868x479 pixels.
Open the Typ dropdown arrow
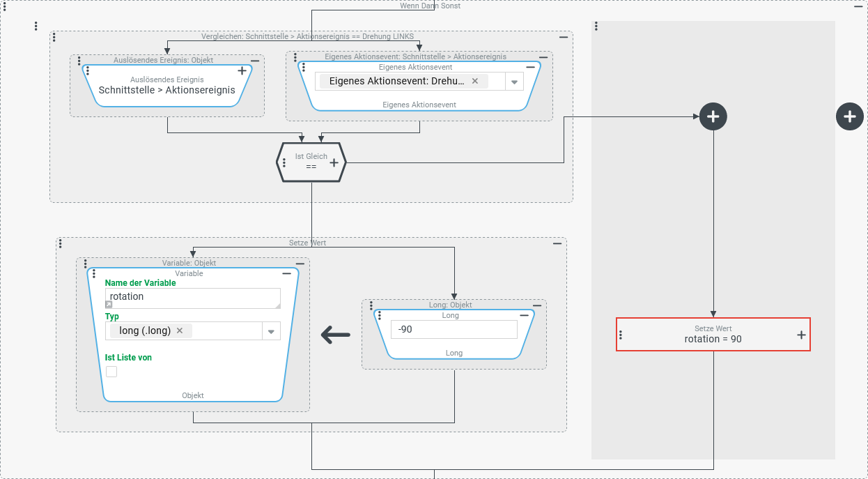click(271, 331)
